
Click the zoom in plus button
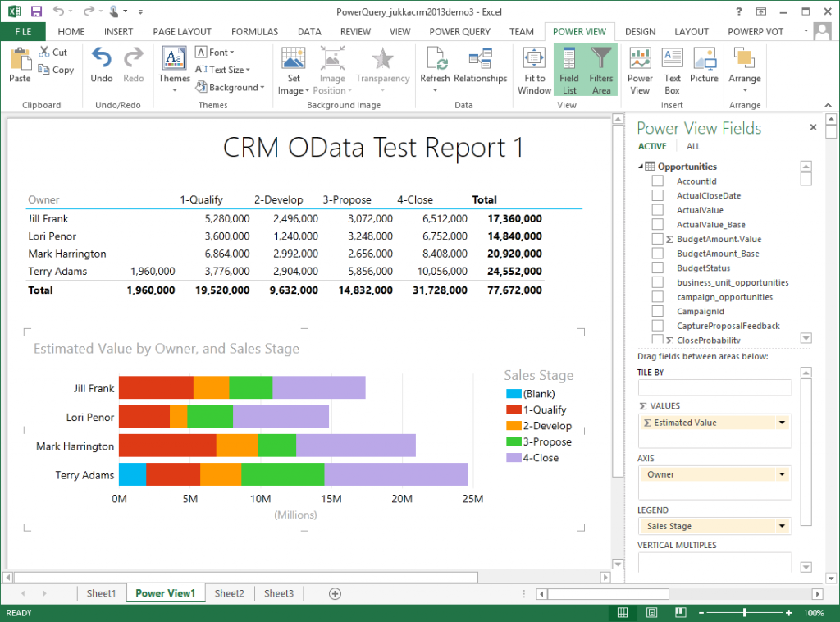click(788, 612)
